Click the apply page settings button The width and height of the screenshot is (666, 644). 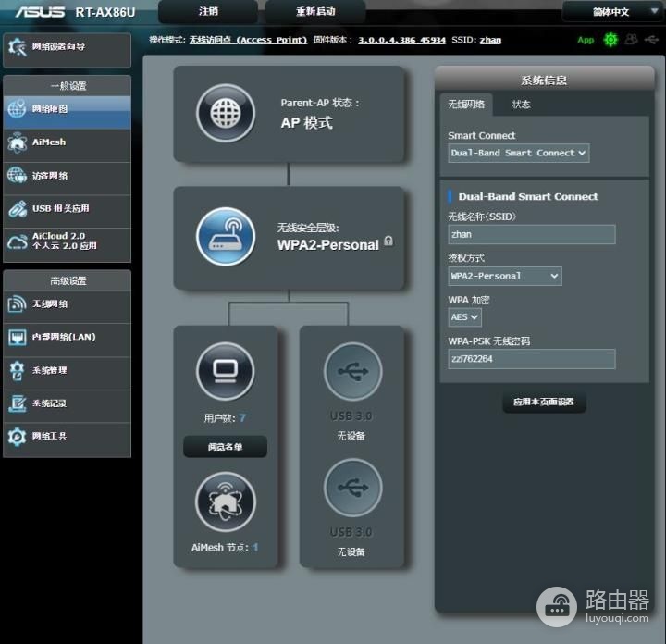pyautogui.click(x=544, y=402)
